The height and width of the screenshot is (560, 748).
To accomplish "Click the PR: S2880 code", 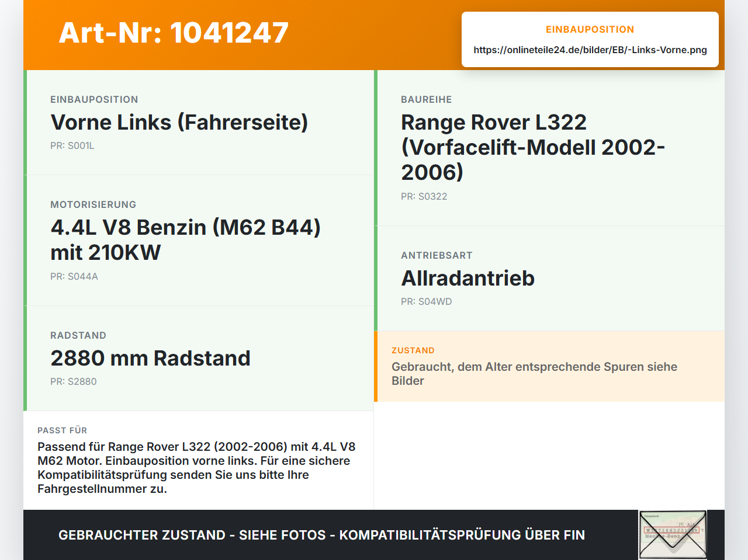I will [74, 381].
